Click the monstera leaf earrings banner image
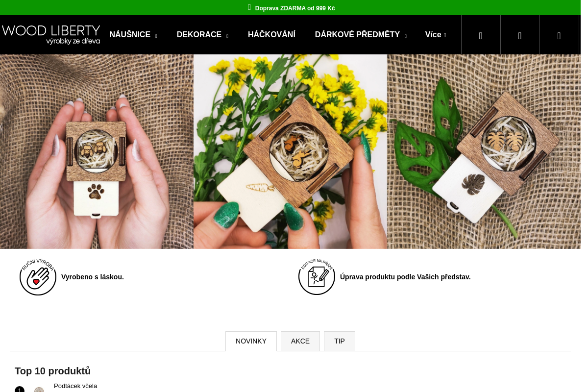The image size is (588, 392). [484, 151]
